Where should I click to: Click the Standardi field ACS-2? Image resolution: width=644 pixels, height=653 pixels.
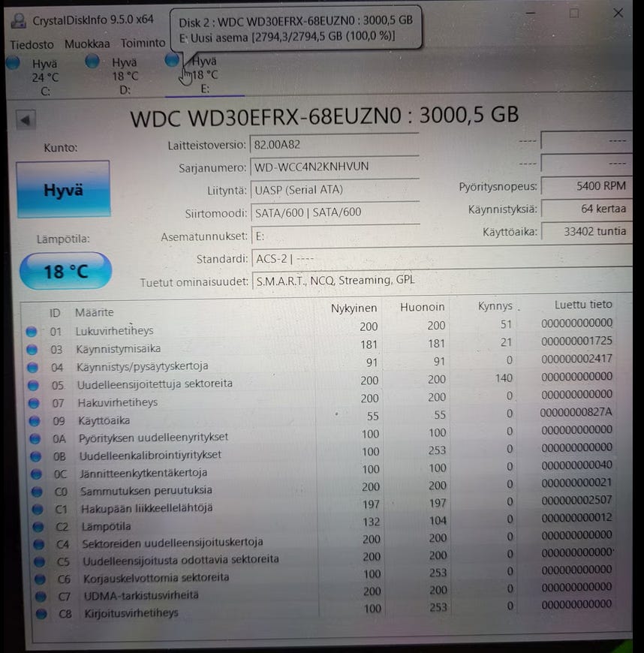(x=442, y=258)
